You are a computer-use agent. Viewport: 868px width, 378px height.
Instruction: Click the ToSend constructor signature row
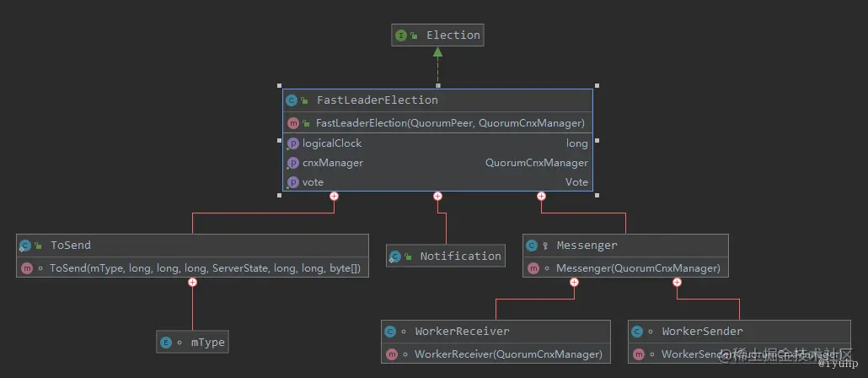tap(192, 268)
